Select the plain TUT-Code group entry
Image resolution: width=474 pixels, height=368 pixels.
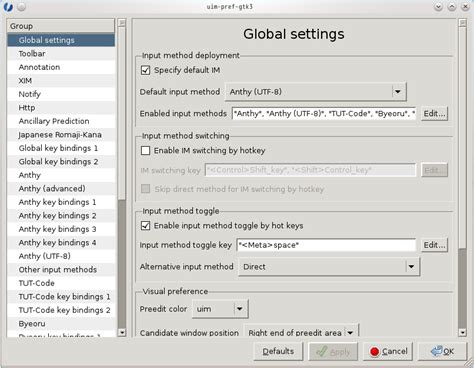coord(61,283)
